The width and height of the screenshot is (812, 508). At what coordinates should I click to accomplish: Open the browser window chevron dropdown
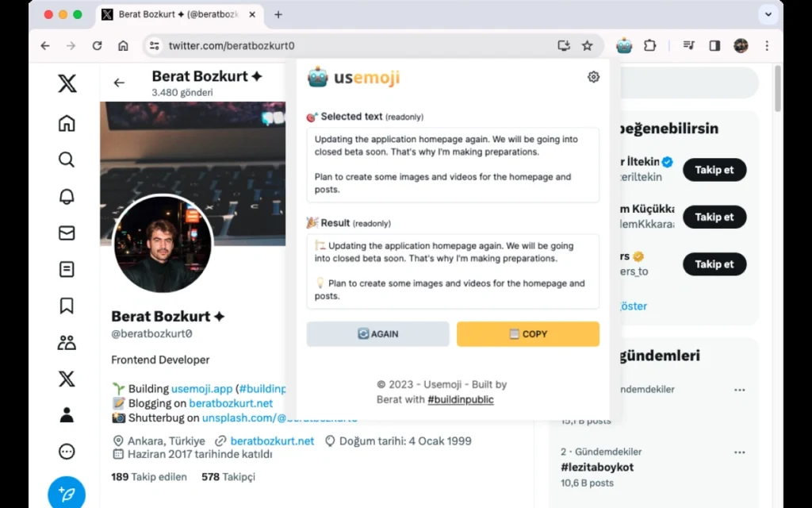point(768,13)
